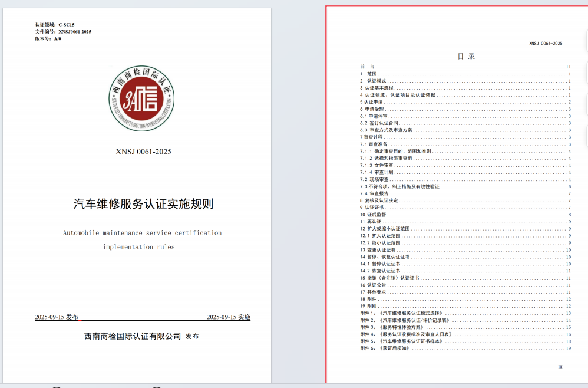Click the 目录 heading on contents page
This screenshot has width=588, height=388.
[x=466, y=57]
